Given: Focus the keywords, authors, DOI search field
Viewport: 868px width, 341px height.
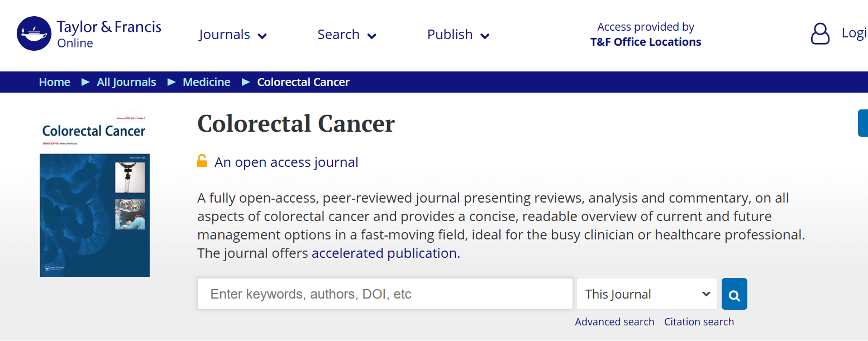Looking at the screenshot, I should pyautogui.click(x=385, y=294).
